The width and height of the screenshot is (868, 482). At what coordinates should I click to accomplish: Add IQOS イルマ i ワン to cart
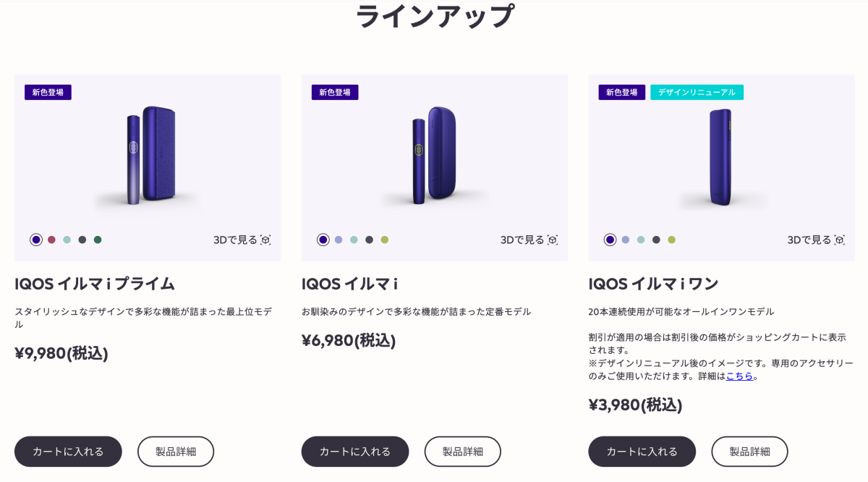[x=642, y=451]
